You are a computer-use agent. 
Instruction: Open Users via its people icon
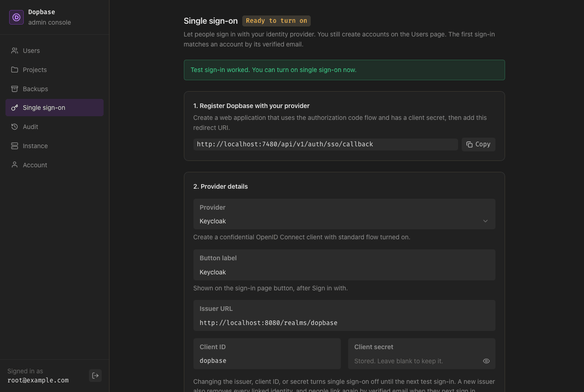click(15, 51)
